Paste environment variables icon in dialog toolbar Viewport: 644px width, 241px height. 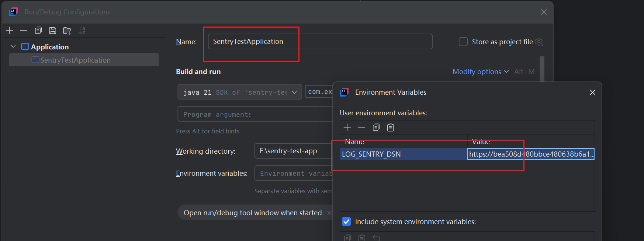391,128
